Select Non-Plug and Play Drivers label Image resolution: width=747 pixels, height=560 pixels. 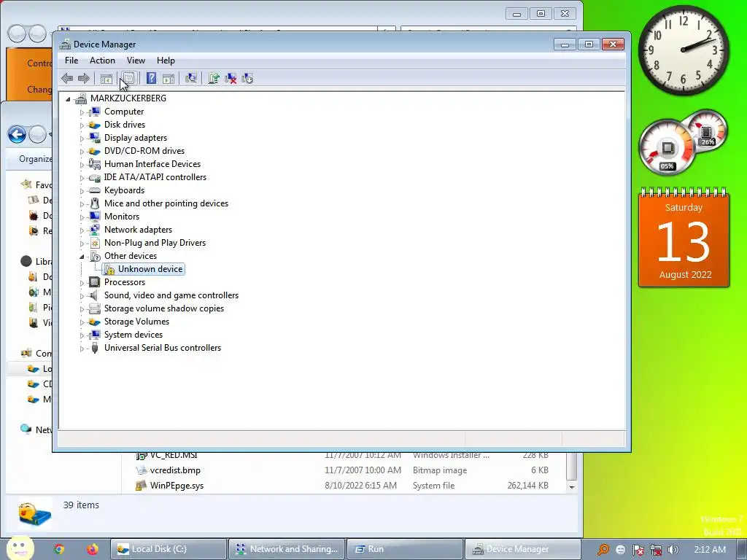[x=155, y=243]
